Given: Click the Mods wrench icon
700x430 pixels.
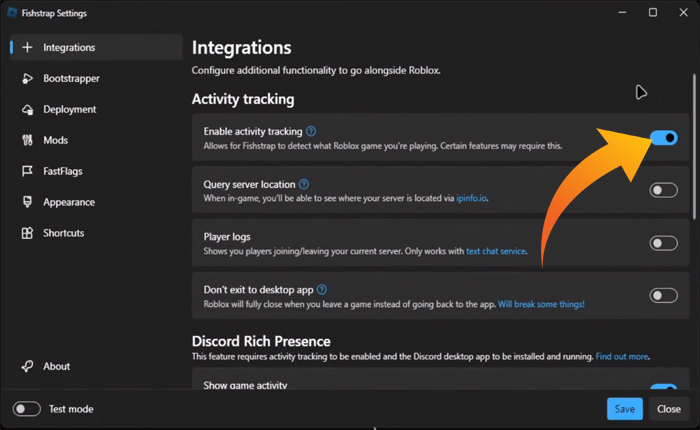Looking at the screenshot, I should pyautogui.click(x=27, y=140).
